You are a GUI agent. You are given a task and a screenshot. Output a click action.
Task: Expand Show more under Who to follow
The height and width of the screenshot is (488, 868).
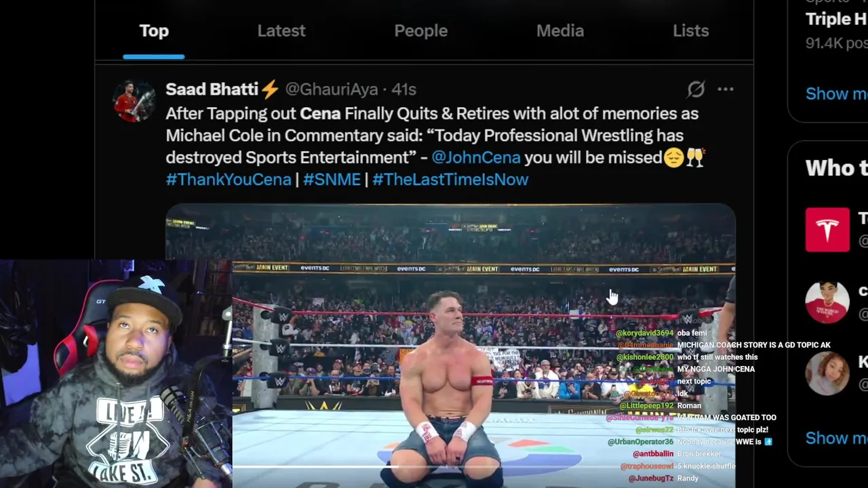[836, 438]
